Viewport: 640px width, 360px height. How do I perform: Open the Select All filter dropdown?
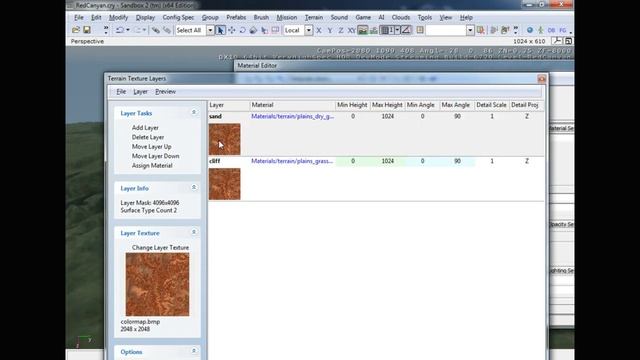point(210,30)
